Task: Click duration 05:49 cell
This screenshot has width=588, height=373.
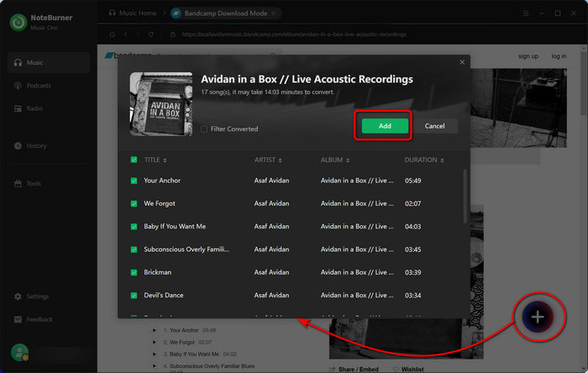Action: point(413,181)
